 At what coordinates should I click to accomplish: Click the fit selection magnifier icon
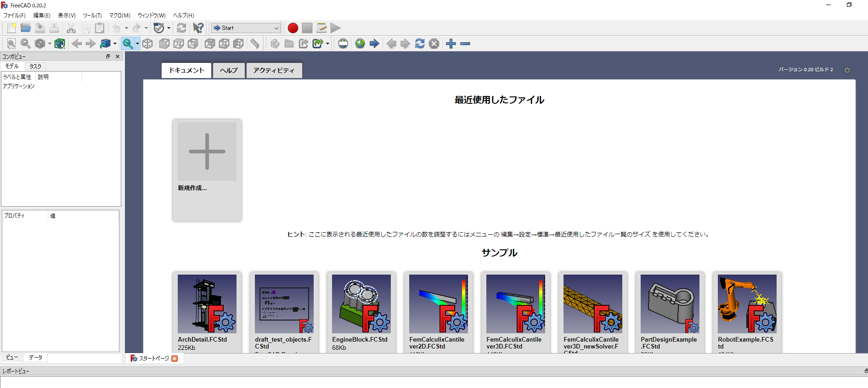[x=26, y=44]
